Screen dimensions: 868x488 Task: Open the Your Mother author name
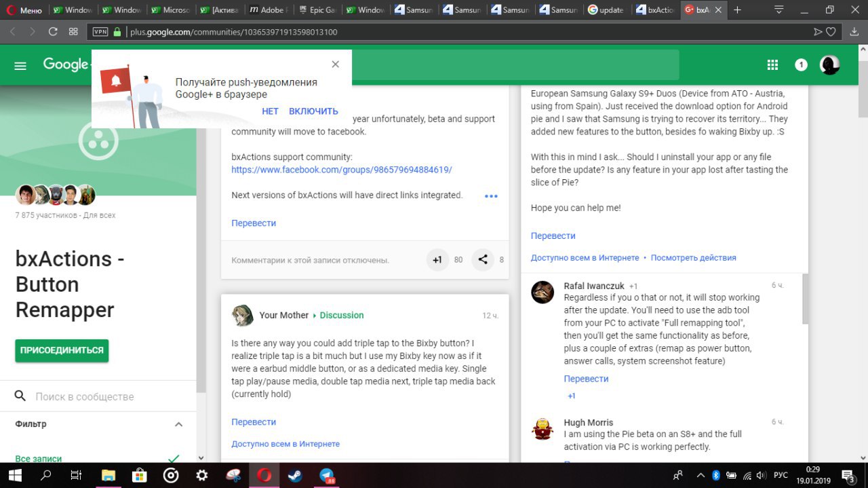(x=283, y=315)
